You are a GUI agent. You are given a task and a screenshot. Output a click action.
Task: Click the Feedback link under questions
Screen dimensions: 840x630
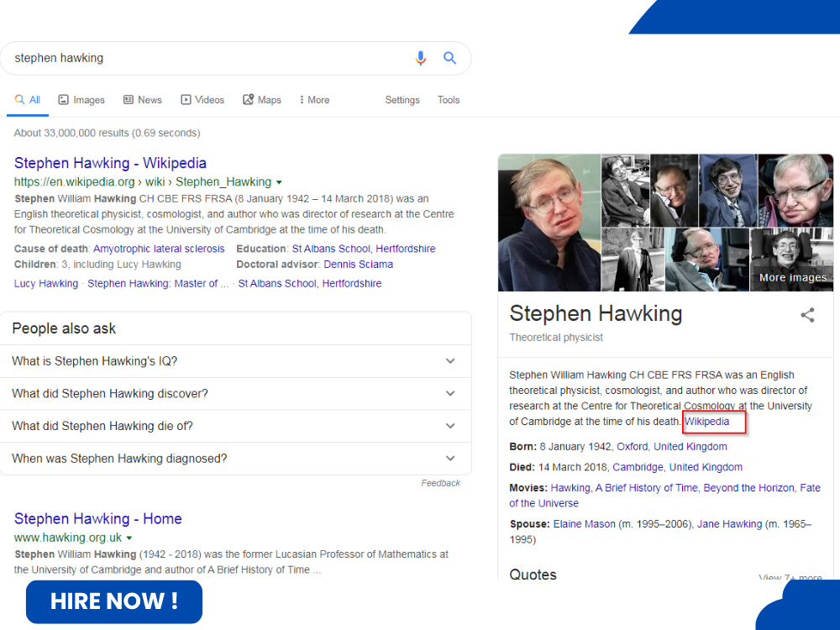[440, 483]
